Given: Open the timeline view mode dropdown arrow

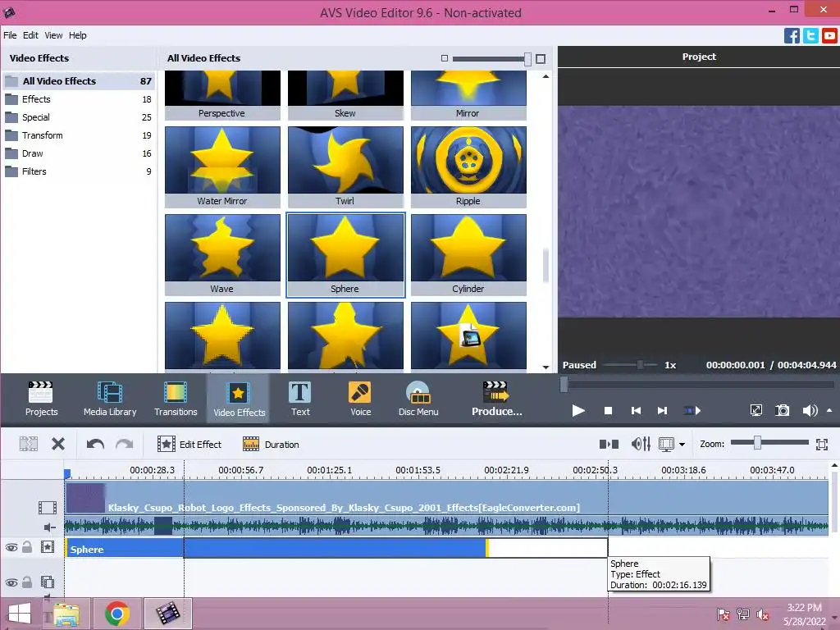Looking at the screenshot, I should tap(682, 444).
